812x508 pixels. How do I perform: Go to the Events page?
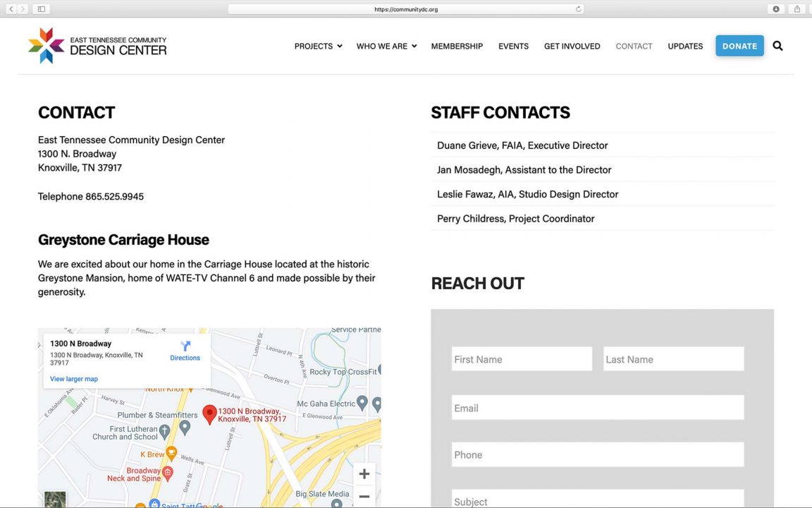tap(513, 47)
